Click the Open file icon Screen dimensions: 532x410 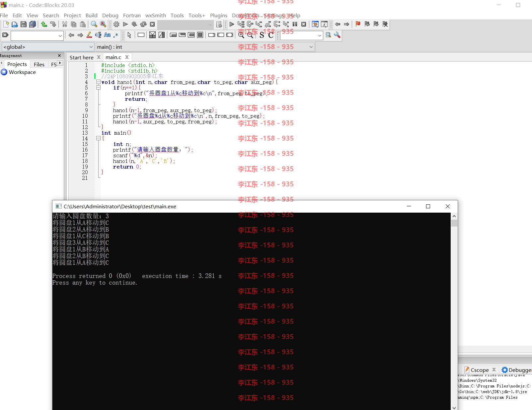15,24
